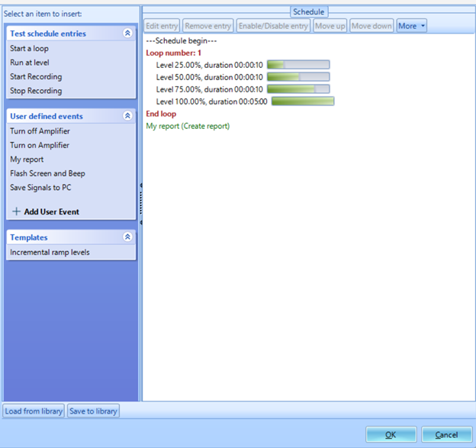476x448 pixels.
Task: Choose 'Run at level' item
Action: point(29,63)
